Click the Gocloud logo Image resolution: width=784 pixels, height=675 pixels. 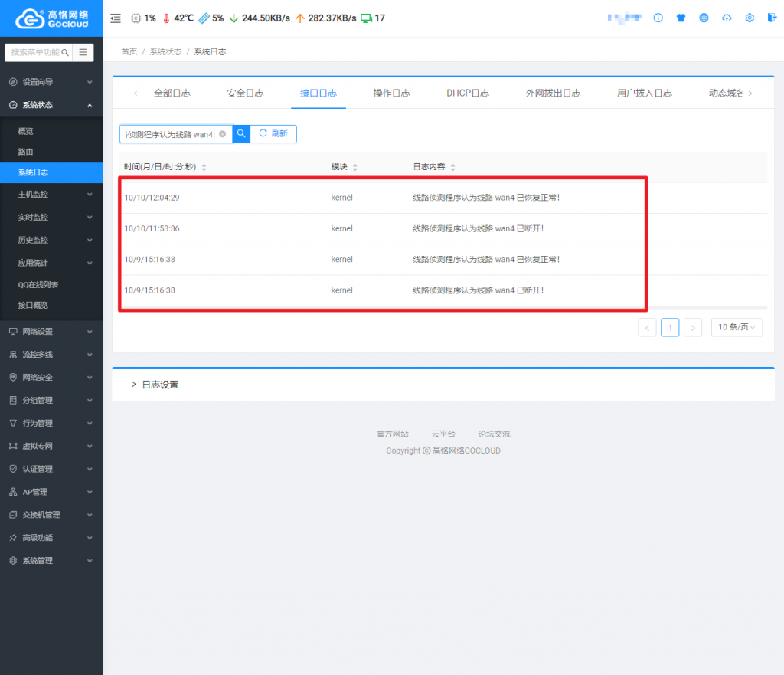51,18
